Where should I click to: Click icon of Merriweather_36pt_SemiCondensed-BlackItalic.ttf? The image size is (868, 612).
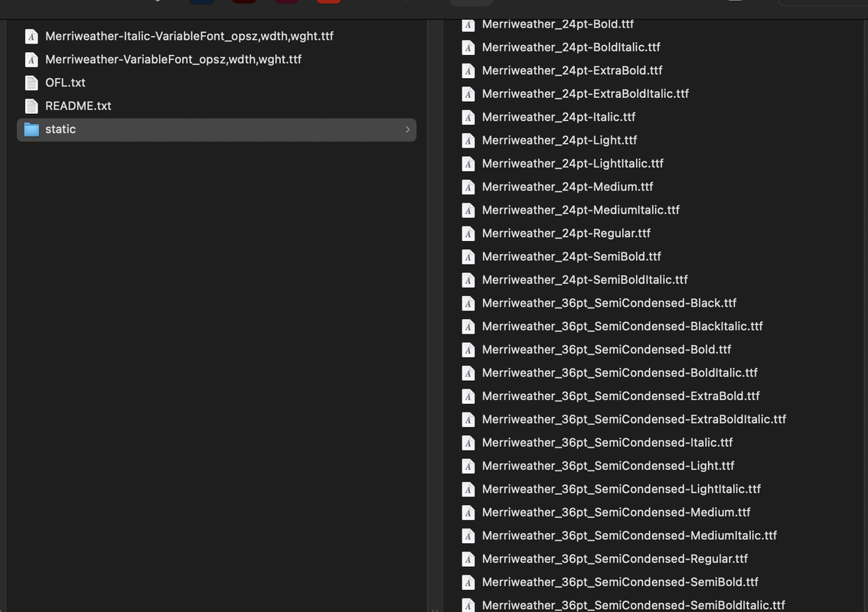coord(468,327)
